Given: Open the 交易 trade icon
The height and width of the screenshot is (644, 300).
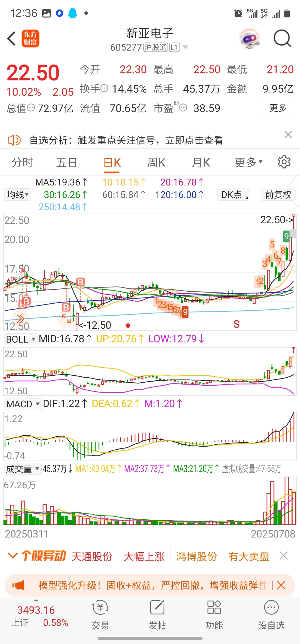Looking at the screenshot, I should coord(100,615).
